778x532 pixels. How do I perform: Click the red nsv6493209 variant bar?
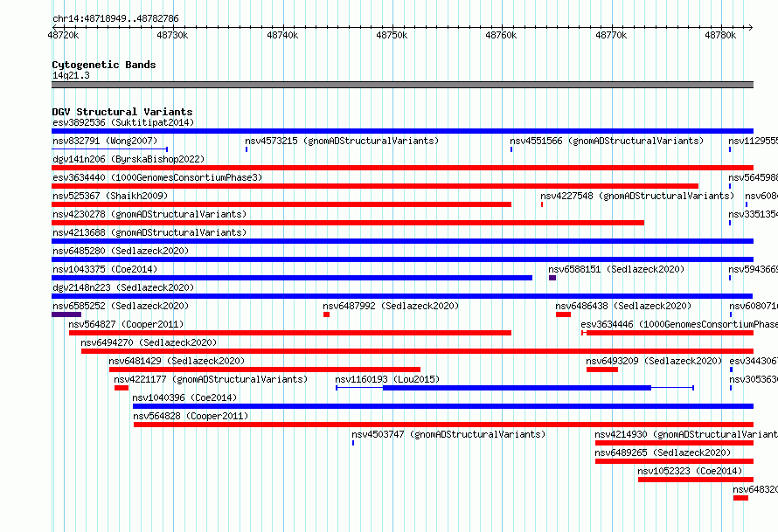[x=602, y=370]
